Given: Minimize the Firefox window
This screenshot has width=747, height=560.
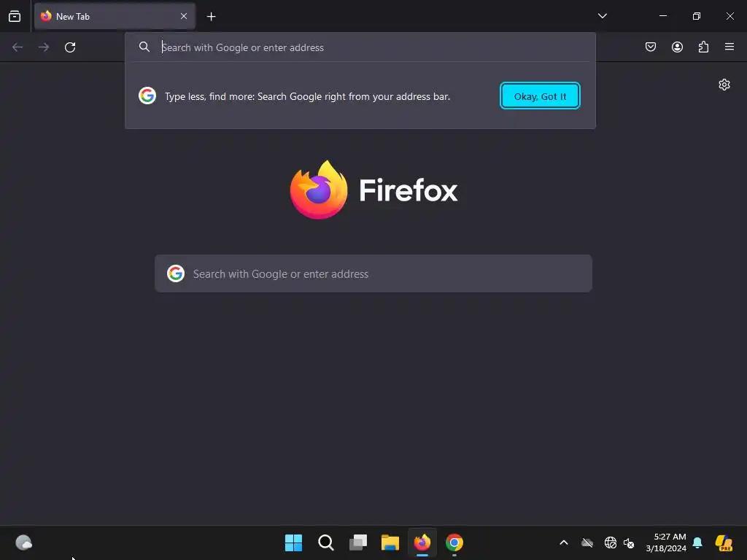Looking at the screenshot, I should coord(663,16).
